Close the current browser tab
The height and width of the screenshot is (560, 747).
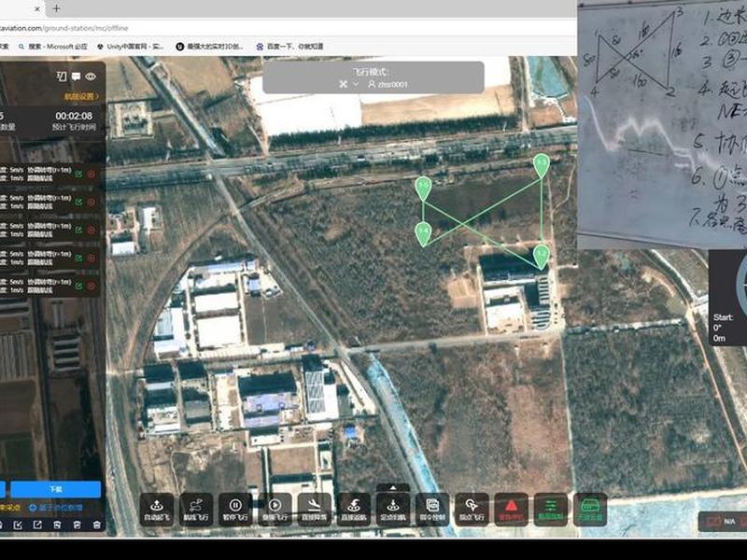(x=37, y=8)
